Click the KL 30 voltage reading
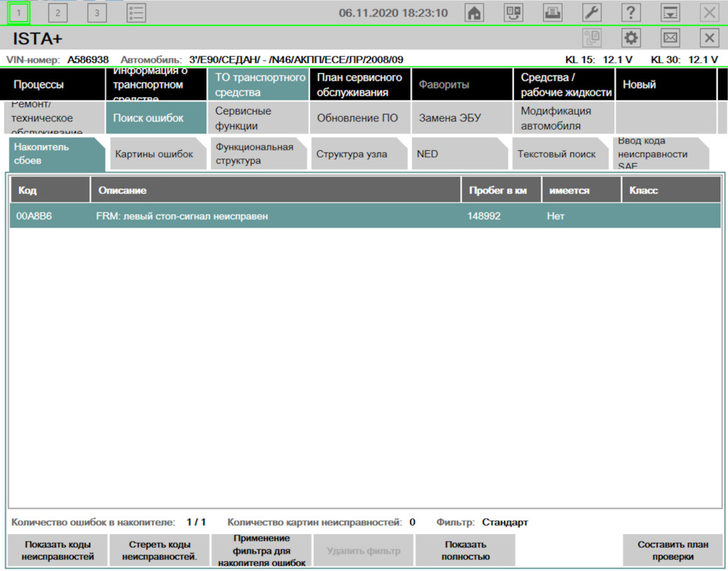Image resolution: width=728 pixels, height=571 pixels. (x=684, y=59)
